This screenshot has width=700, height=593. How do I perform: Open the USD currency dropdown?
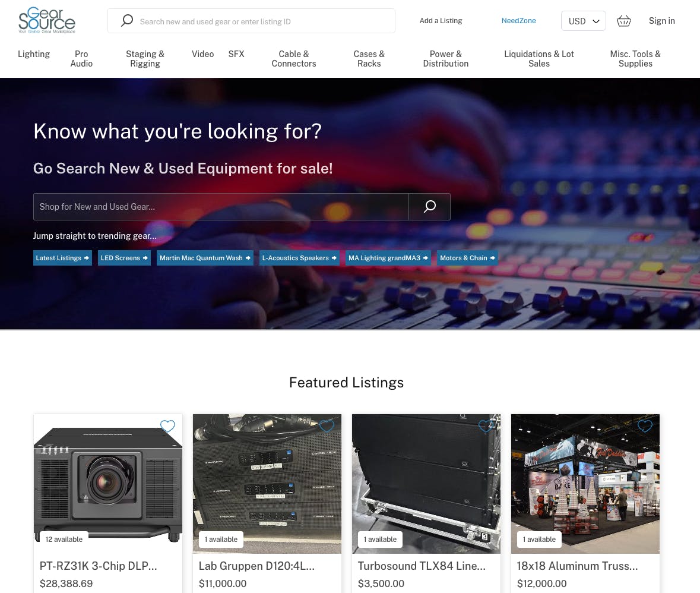point(584,21)
